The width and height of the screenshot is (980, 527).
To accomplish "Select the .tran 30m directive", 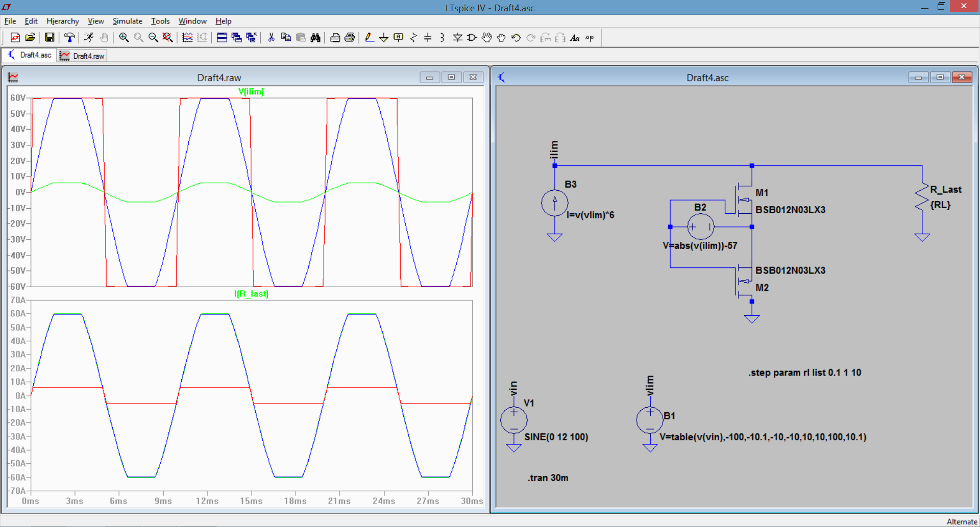I will (x=548, y=478).
